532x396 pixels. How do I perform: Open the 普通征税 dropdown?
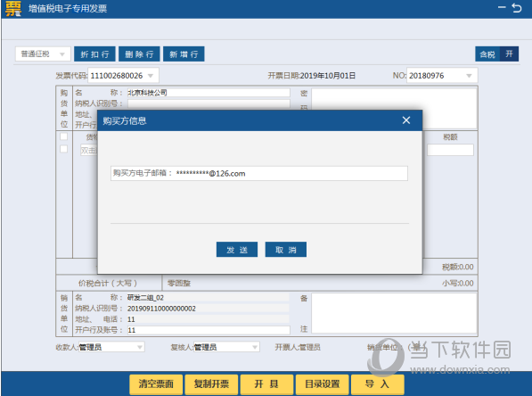(43, 54)
